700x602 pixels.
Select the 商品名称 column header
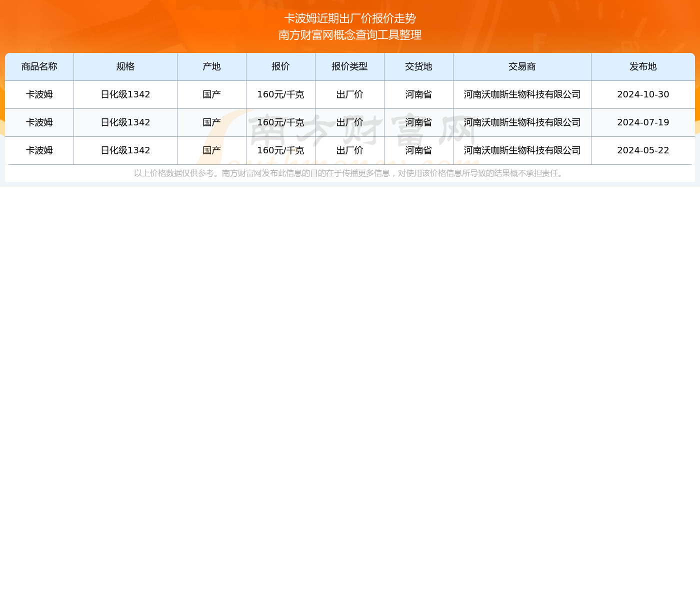39,66
